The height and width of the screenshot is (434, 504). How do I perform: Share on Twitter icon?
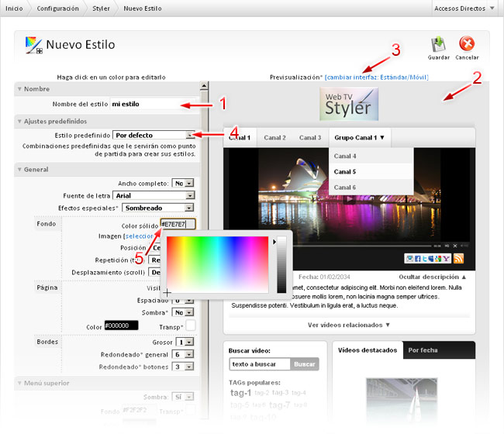(x=424, y=259)
